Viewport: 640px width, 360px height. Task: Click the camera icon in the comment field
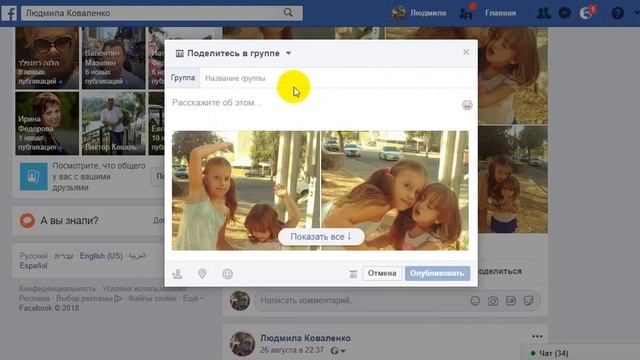click(493, 301)
